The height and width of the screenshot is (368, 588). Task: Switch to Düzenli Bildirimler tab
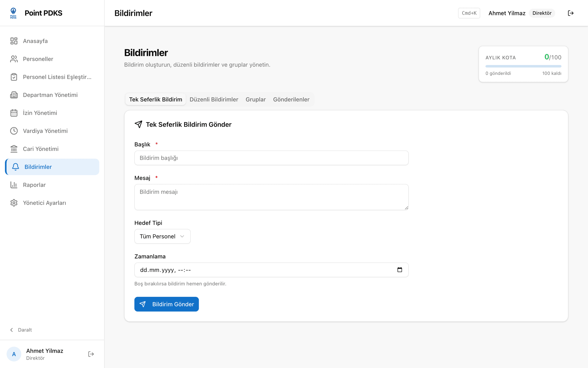(214, 99)
